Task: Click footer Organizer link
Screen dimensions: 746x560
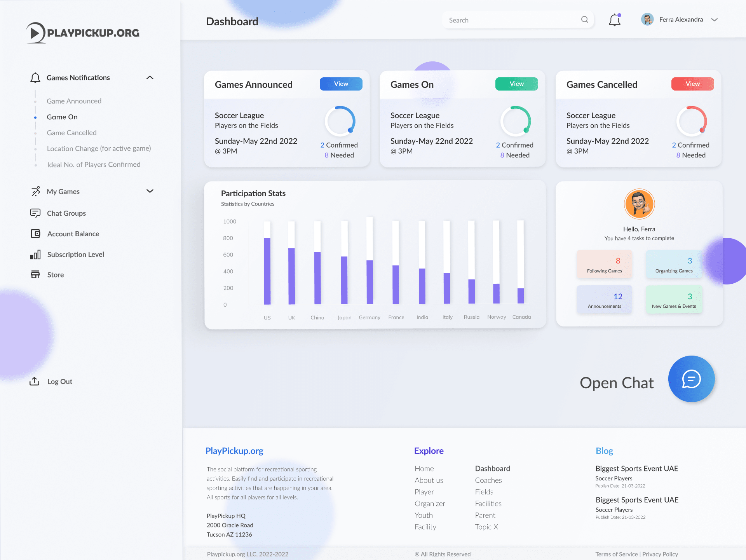Action: [430, 504]
